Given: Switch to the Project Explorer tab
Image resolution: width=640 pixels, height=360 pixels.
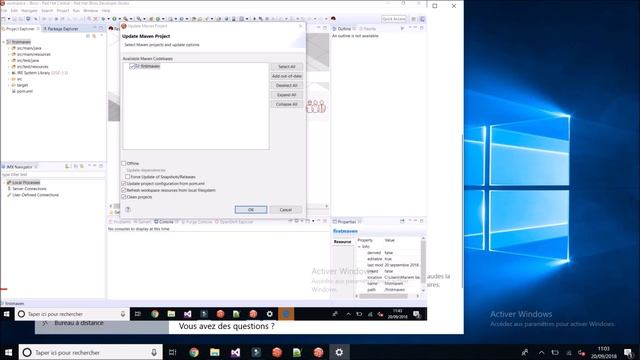Looking at the screenshot, I should (x=19, y=29).
